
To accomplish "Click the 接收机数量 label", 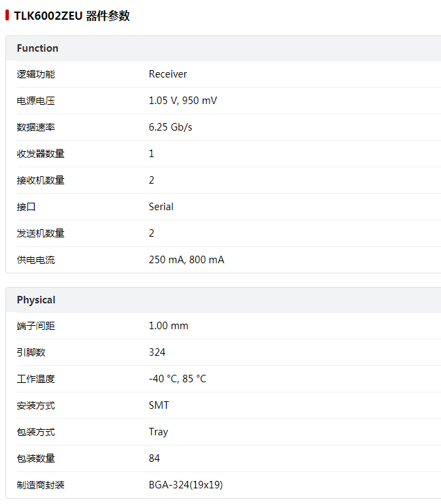I will (x=41, y=180).
